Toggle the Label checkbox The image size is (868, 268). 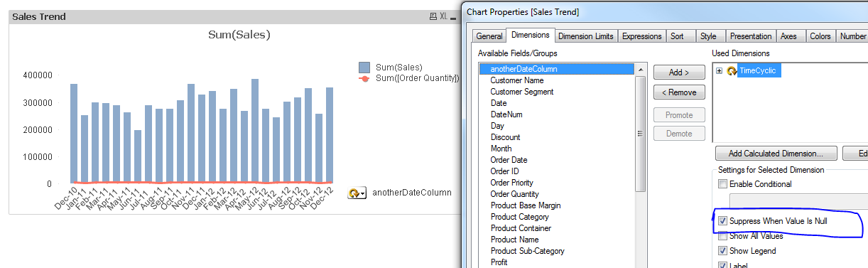[722, 266]
